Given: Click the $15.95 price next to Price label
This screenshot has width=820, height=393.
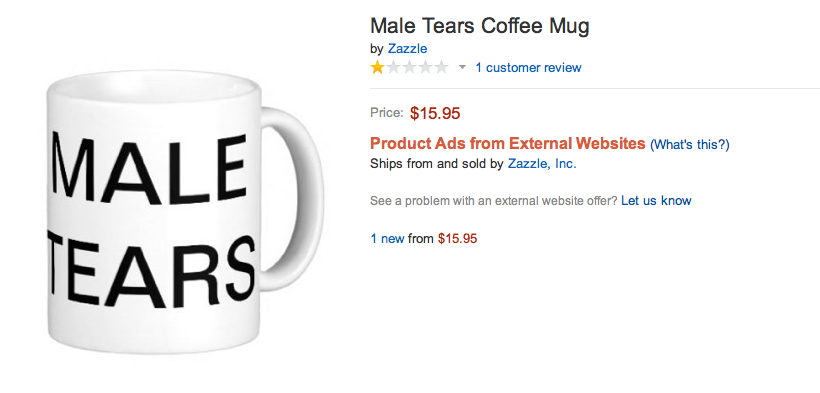Looking at the screenshot, I should tap(435, 113).
